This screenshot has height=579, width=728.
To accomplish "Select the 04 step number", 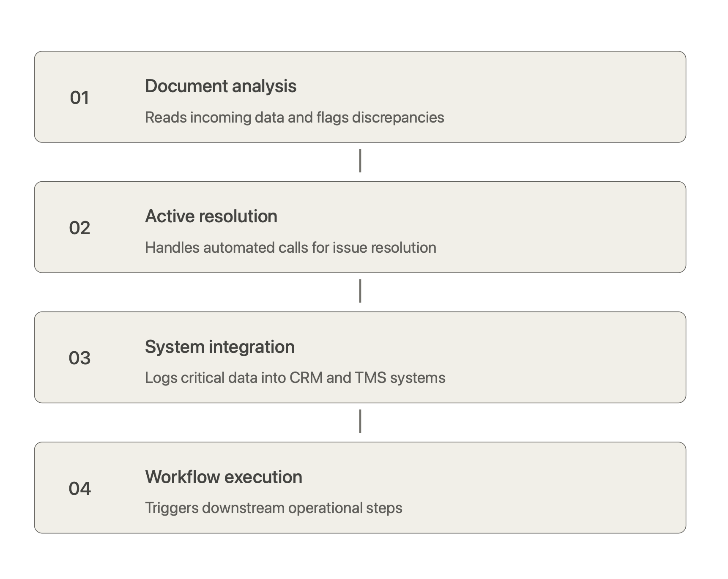I will click(x=79, y=489).
